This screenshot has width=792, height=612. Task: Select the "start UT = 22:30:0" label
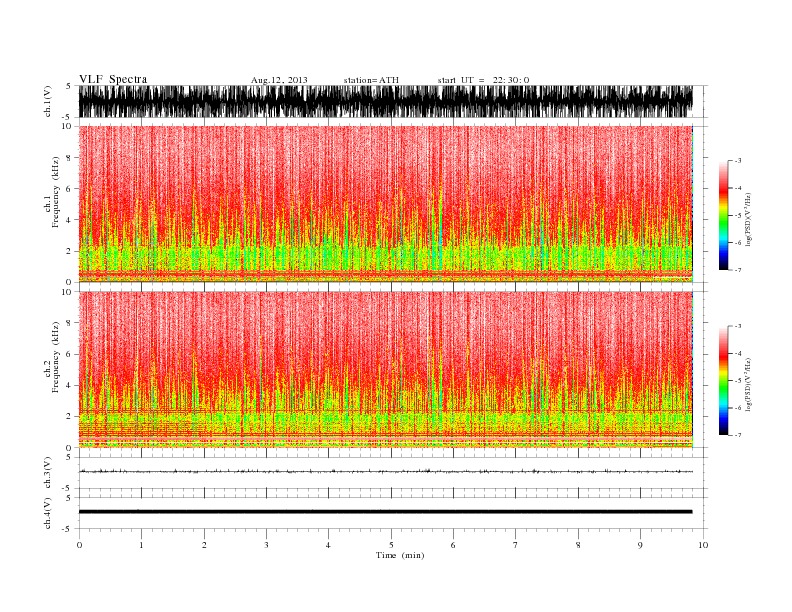(483, 80)
